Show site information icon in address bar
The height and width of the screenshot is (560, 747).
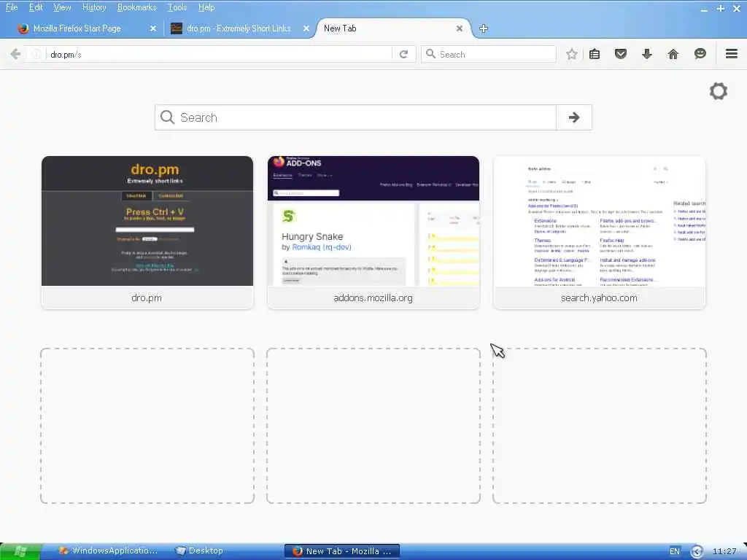point(36,54)
